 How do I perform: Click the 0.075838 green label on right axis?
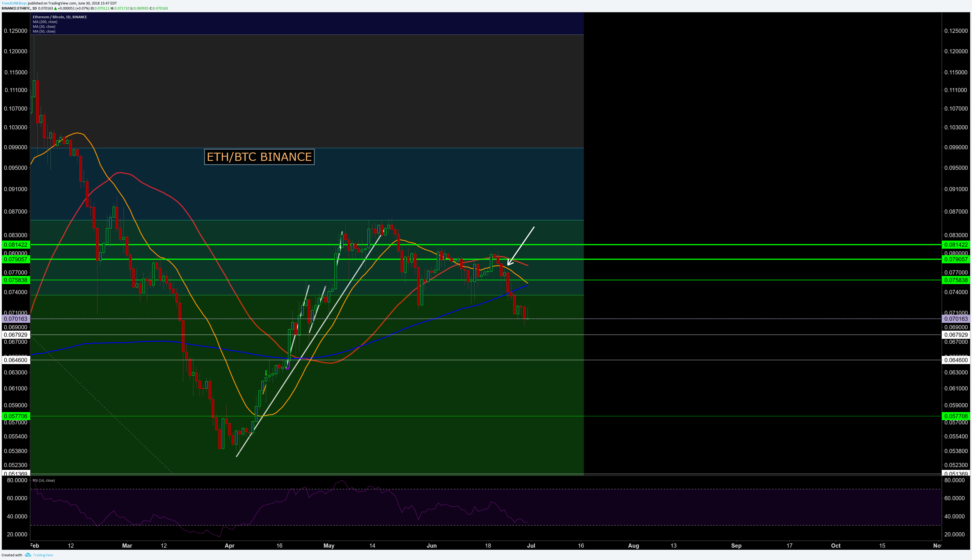click(956, 280)
